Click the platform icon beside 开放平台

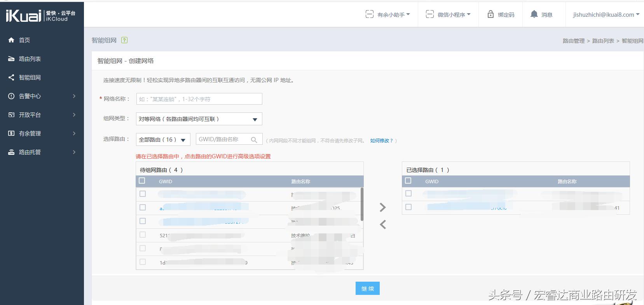click(11, 115)
